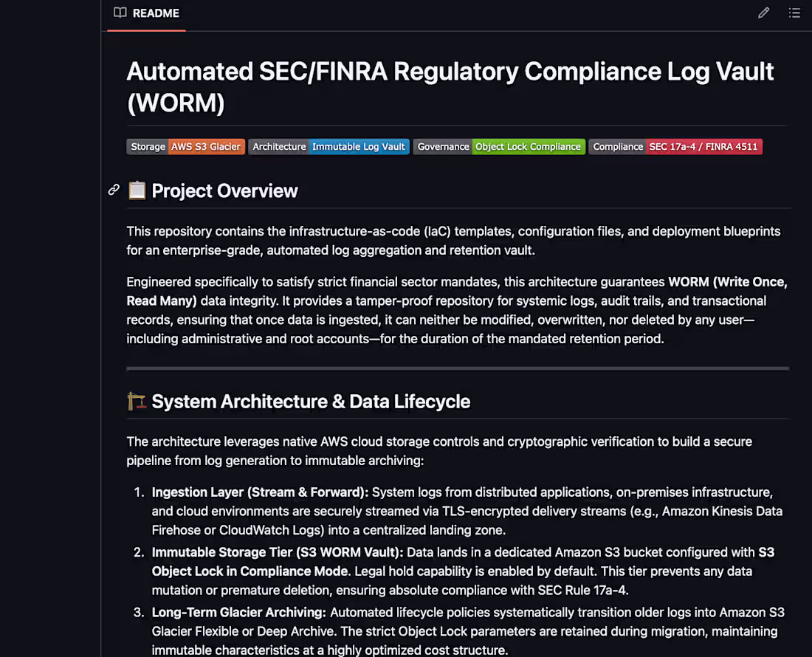Click the Architecture Immutable Log Vault badge
The height and width of the screenshot is (657, 812).
(328, 146)
